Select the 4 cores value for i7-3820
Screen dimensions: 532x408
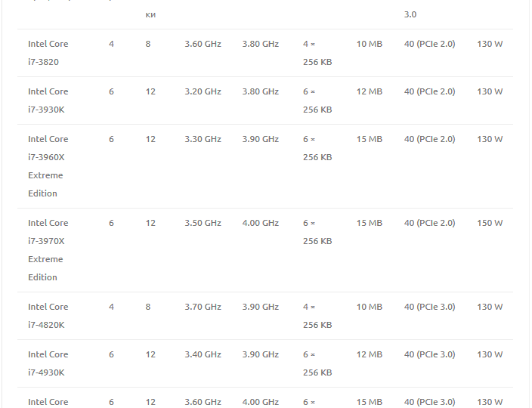coord(111,44)
